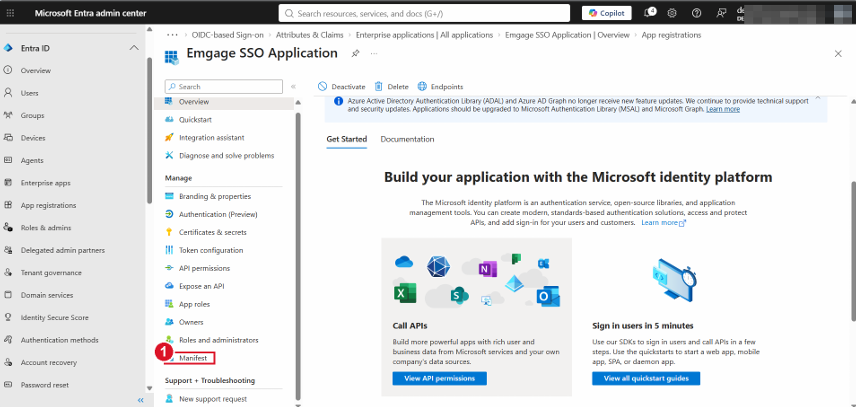856x407 pixels.
Task: Open New support request
Action: click(x=213, y=399)
